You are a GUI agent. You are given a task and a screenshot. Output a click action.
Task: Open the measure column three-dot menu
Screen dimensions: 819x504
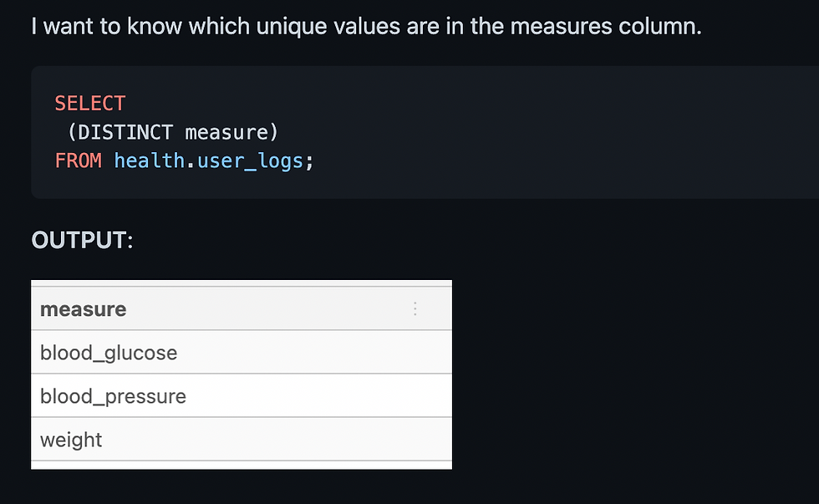[x=415, y=308]
